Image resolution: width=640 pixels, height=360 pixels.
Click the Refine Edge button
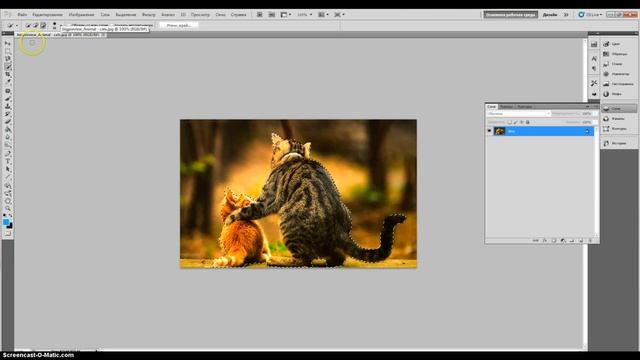179,25
